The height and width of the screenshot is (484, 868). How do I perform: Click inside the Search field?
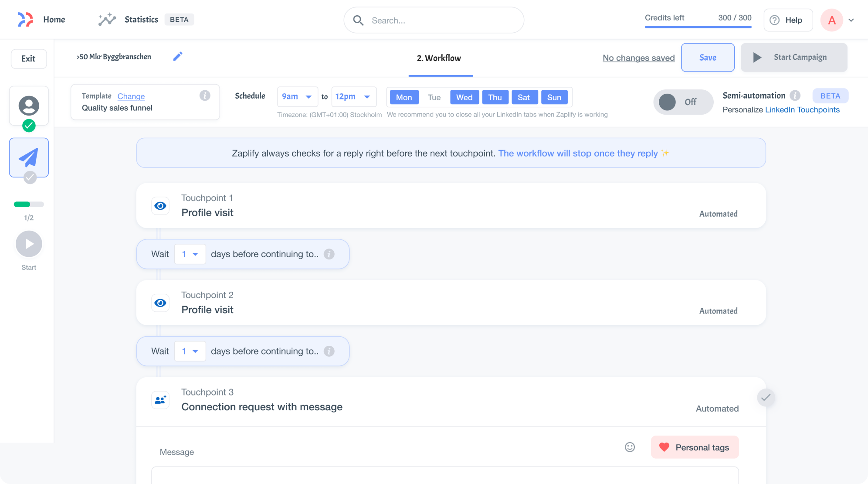(x=434, y=20)
